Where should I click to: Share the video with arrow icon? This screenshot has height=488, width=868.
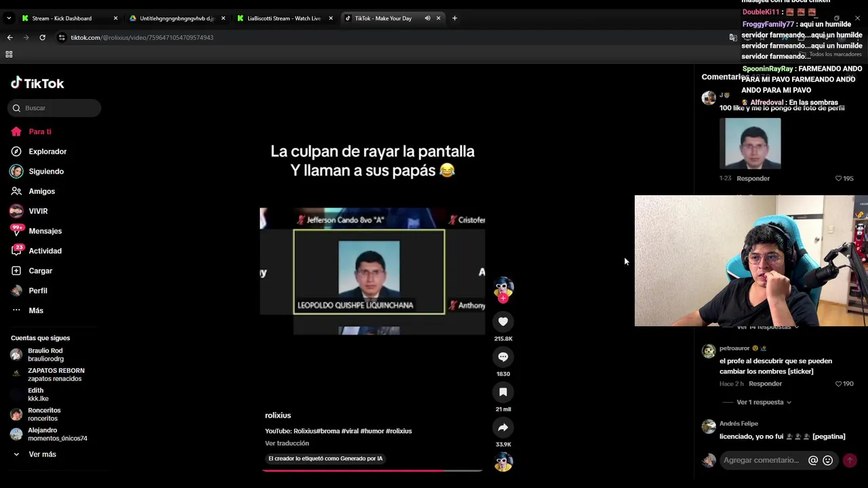click(x=503, y=428)
